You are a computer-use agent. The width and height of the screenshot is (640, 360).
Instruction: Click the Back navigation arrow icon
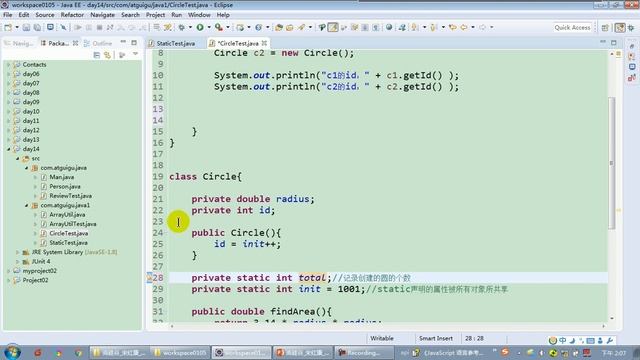coord(464,27)
